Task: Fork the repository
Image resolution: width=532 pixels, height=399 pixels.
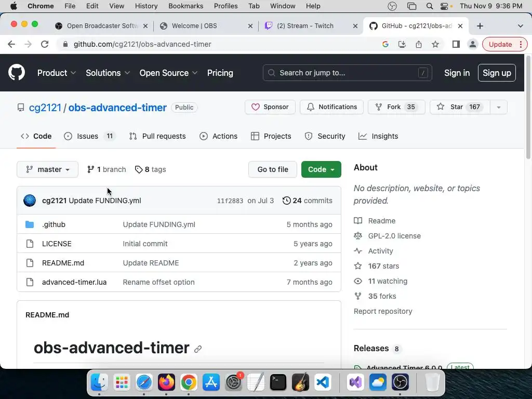Action: click(x=396, y=107)
